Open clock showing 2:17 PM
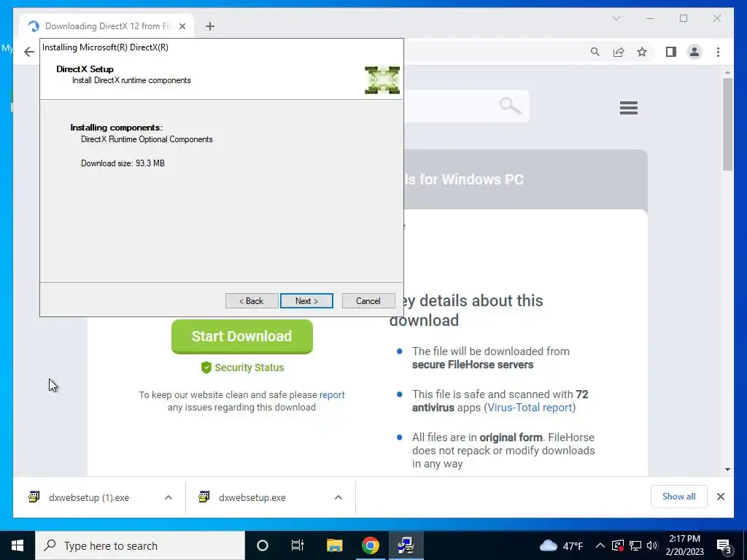This screenshot has width=747, height=560. pyautogui.click(x=684, y=545)
